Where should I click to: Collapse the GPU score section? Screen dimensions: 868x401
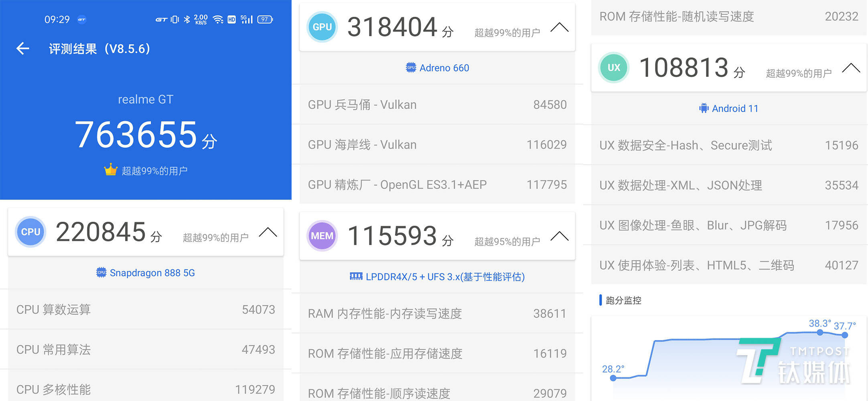click(560, 27)
